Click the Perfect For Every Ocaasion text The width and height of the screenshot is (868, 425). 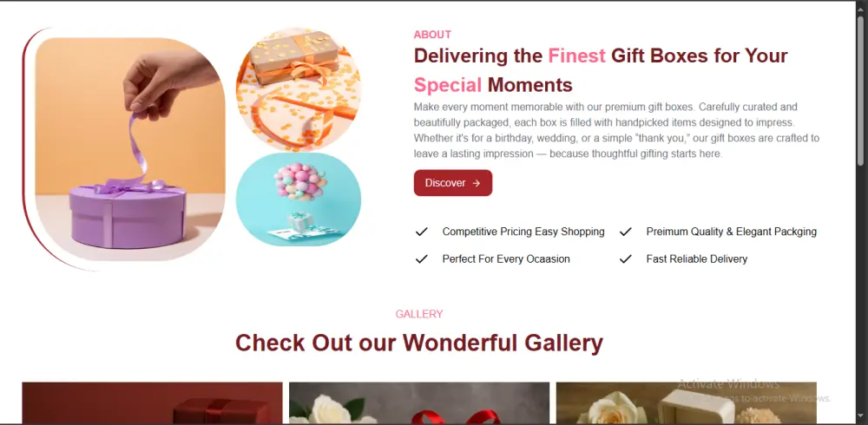[506, 258]
